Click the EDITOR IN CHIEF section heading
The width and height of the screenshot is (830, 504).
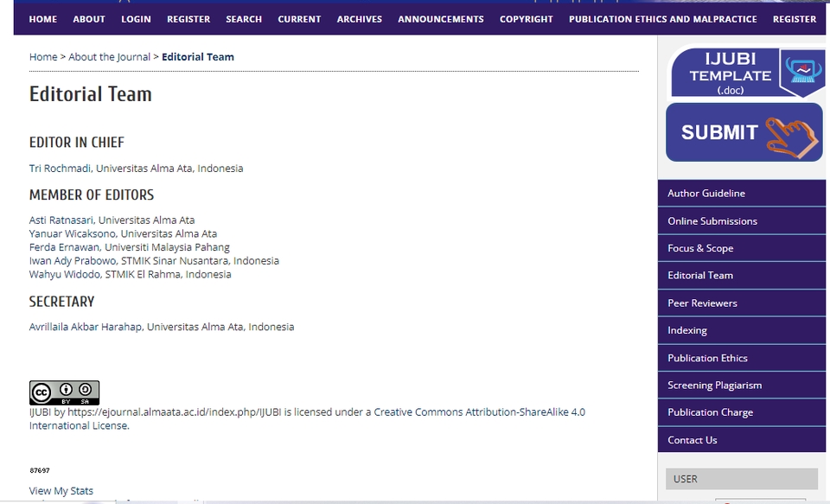tap(77, 143)
